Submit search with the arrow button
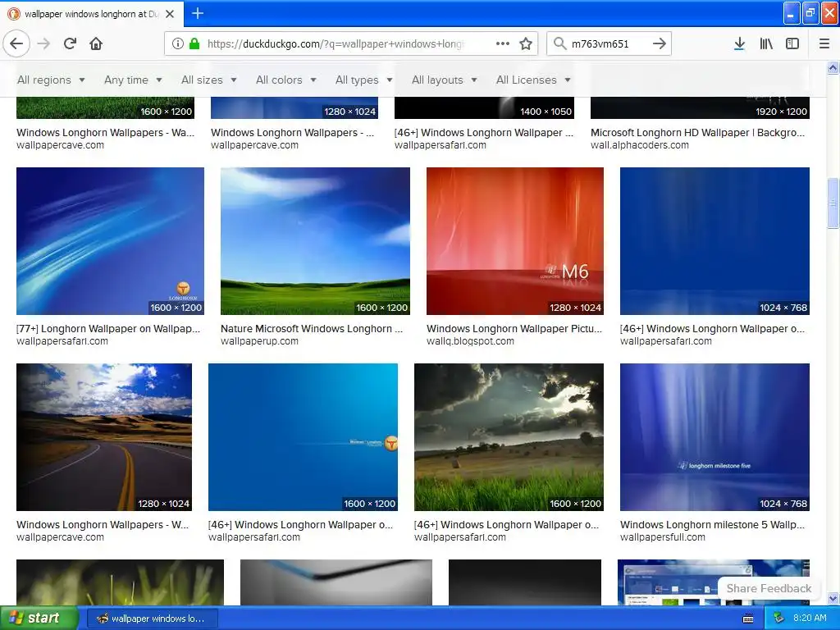Screen dimensions: 840x630 [660, 43]
